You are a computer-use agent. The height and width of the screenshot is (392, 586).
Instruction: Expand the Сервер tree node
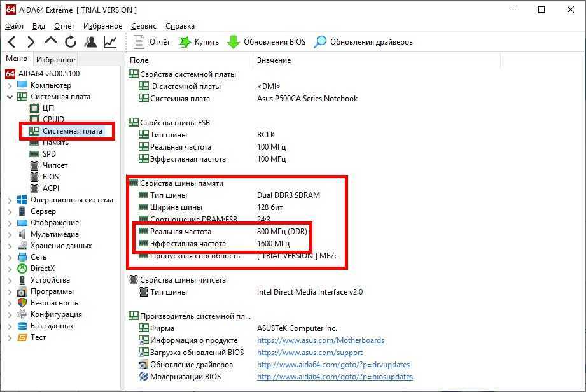[10, 212]
